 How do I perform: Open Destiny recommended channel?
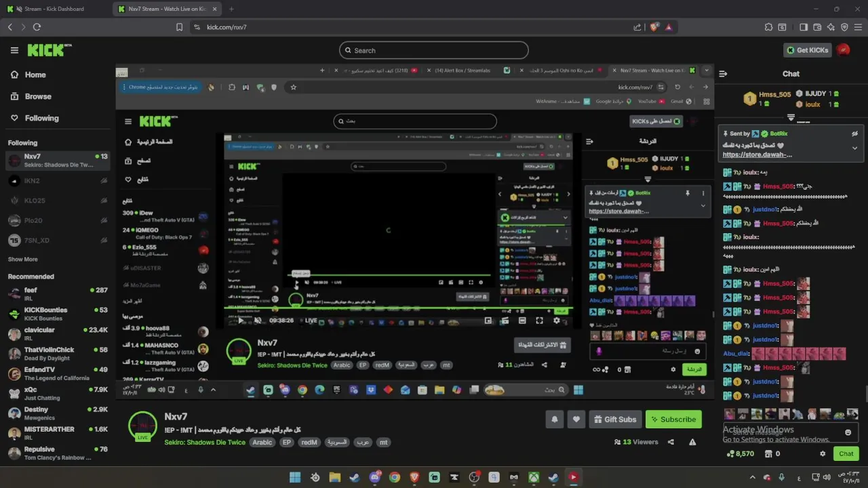(x=57, y=413)
